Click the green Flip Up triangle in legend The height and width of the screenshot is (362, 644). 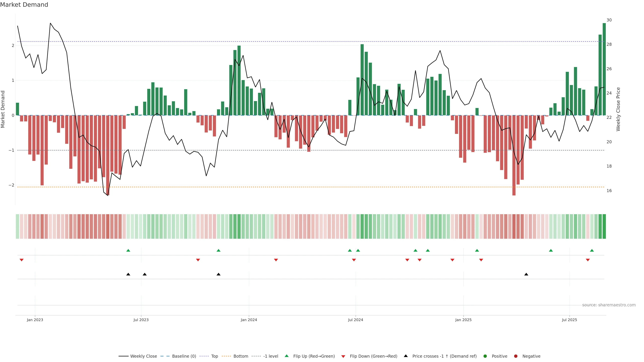point(286,356)
